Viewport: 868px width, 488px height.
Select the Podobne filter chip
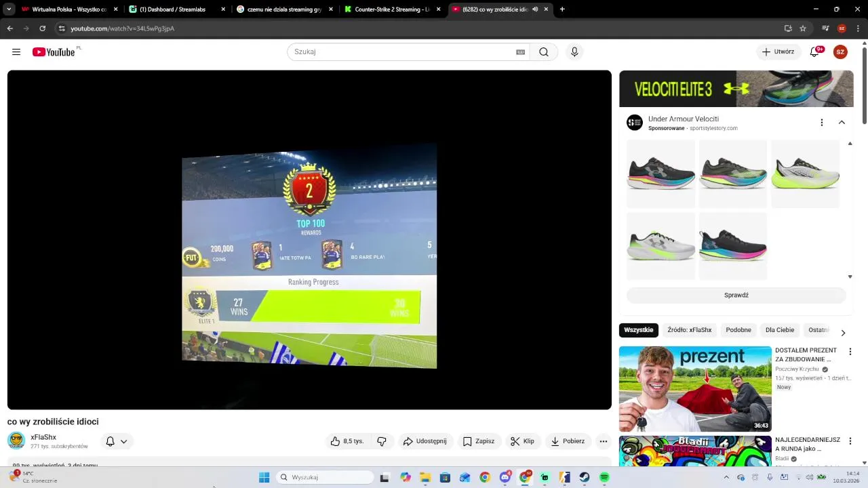[738, 330]
